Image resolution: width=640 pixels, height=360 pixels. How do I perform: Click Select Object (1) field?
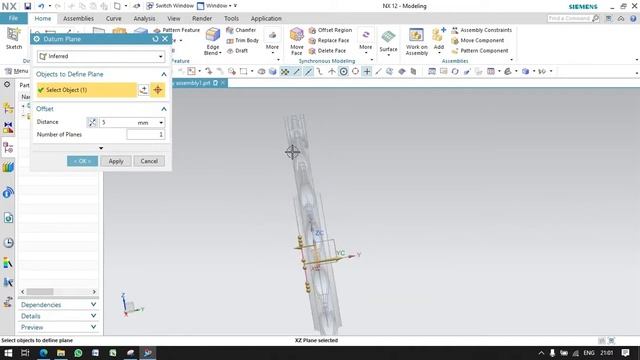(87, 90)
